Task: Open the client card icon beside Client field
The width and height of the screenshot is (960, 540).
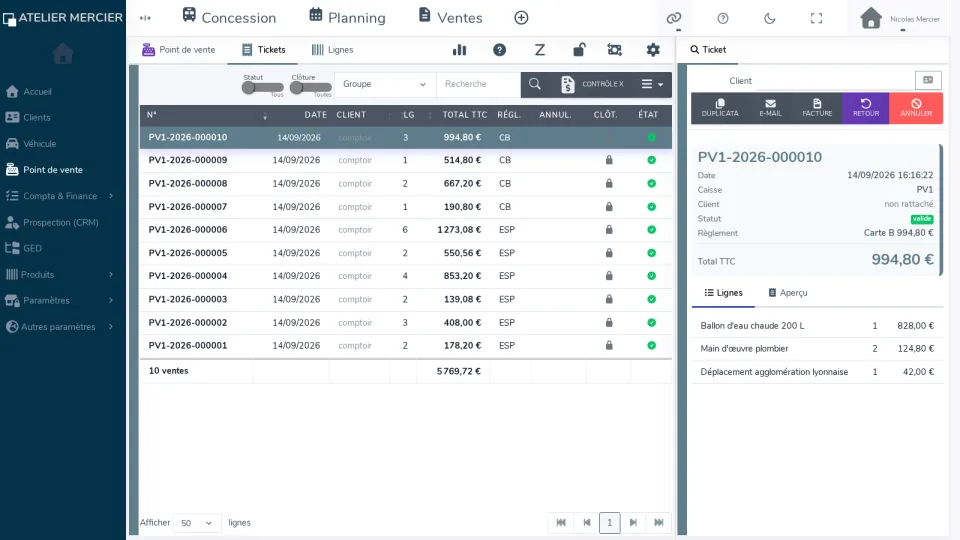Action: [x=928, y=80]
